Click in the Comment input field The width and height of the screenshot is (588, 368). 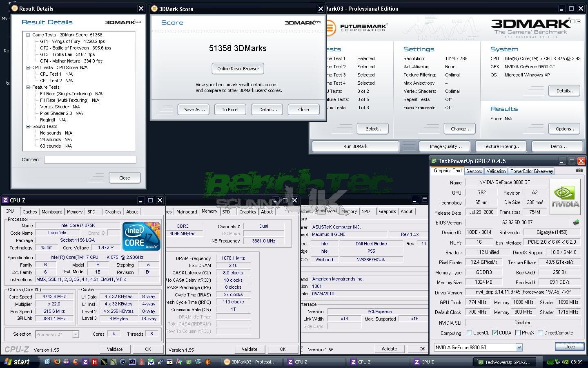[x=90, y=159]
